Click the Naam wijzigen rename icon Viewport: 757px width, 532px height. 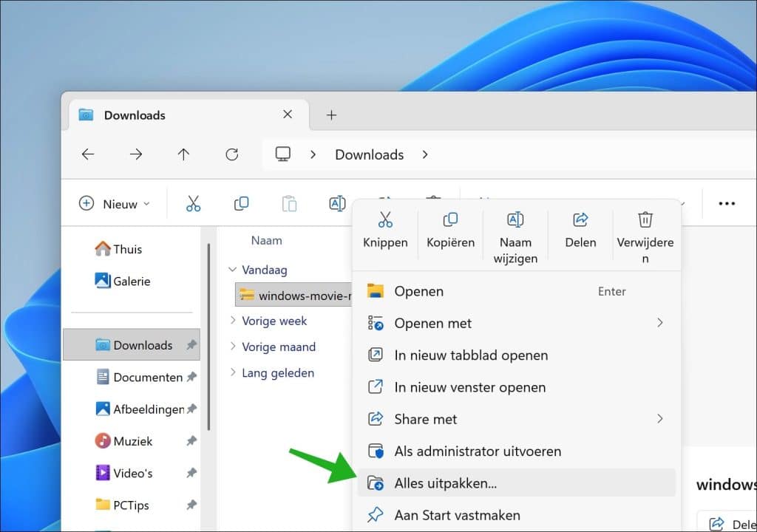tap(515, 220)
